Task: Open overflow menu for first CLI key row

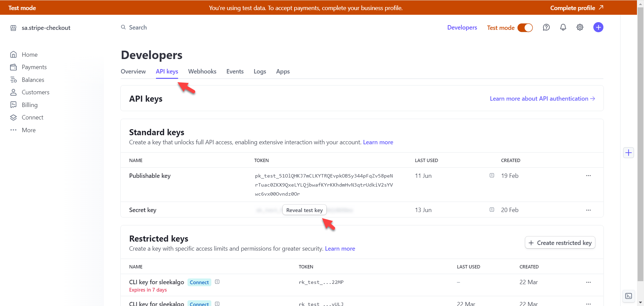Action: pyautogui.click(x=588, y=282)
